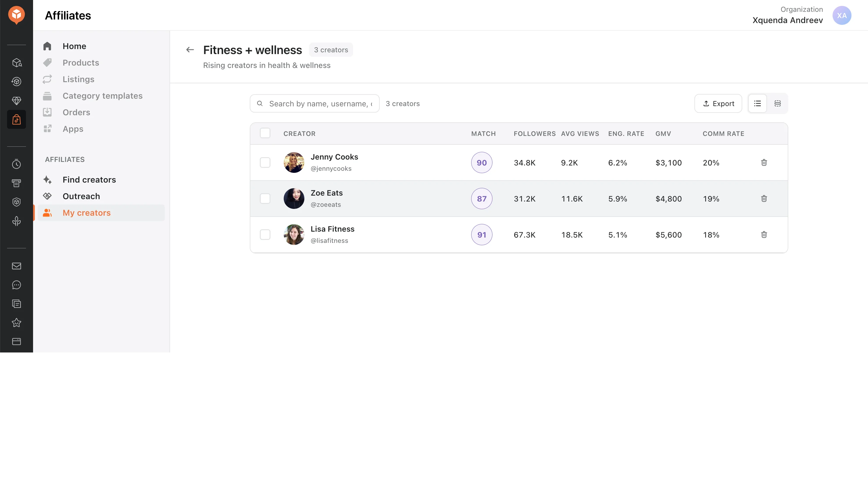
Task: Open Products in the sidebar
Action: click(x=101, y=63)
